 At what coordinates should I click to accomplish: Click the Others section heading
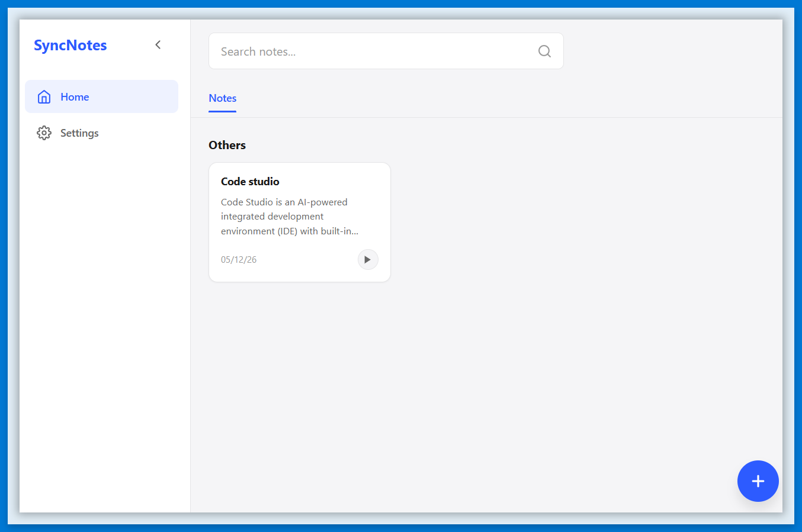(x=227, y=145)
